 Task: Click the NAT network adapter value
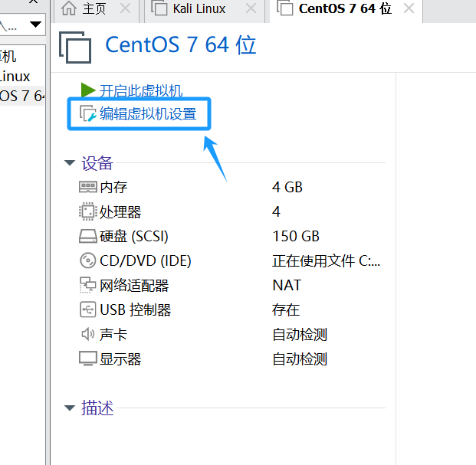(x=287, y=286)
